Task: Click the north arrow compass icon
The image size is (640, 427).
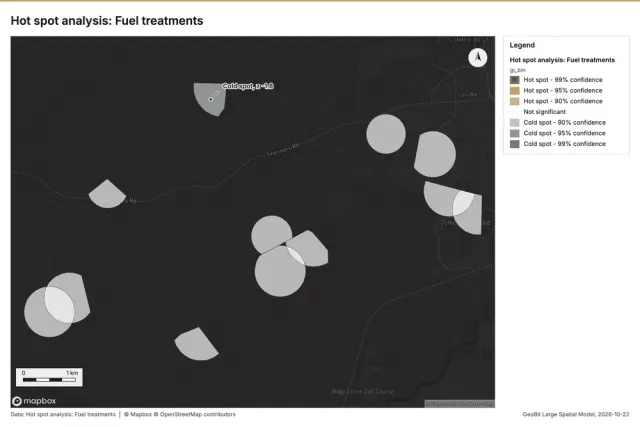Action: click(x=478, y=58)
